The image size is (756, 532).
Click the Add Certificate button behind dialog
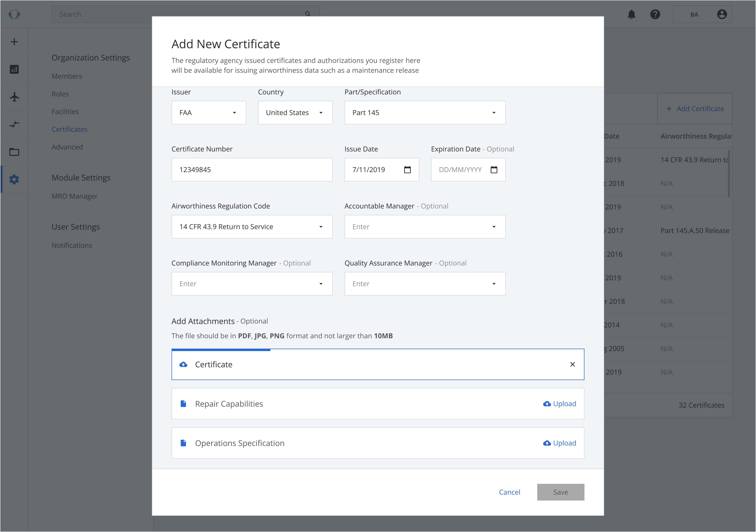pyautogui.click(x=695, y=109)
